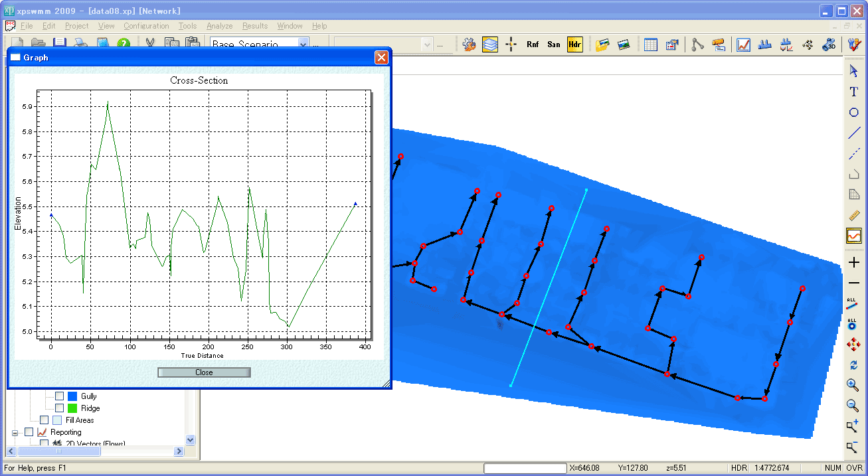
Task: Open the File menu
Action: (x=27, y=26)
